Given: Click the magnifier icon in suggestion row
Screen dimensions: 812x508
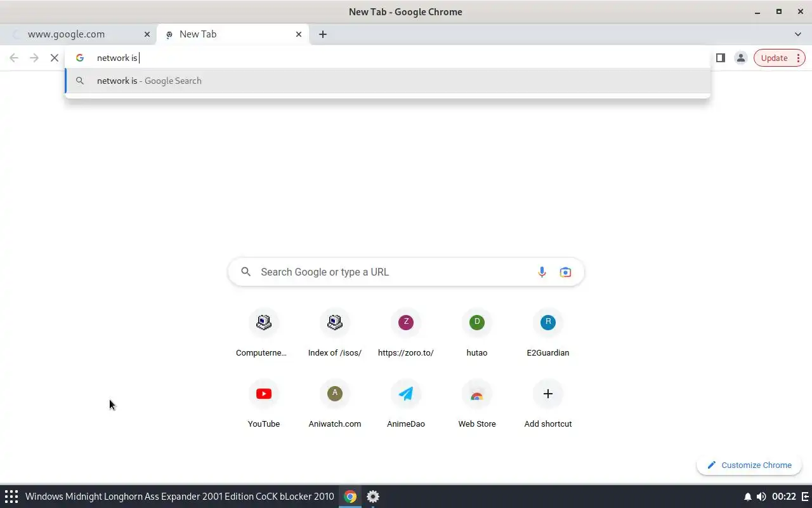Looking at the screenshot, I should coord(80,81).
